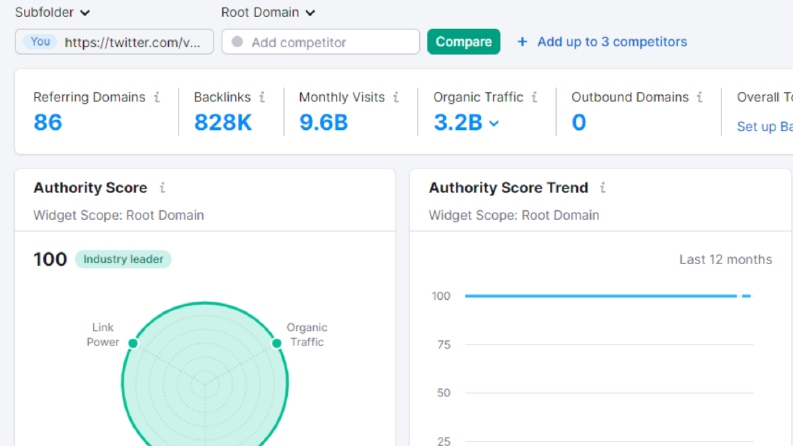The image size is (793, 446).
Task: Open the Outbound Domains value 0
Action: 579,122
